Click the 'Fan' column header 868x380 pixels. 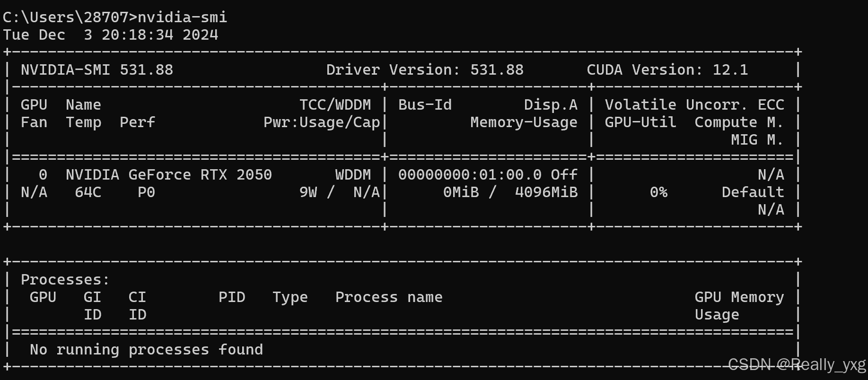34,122
